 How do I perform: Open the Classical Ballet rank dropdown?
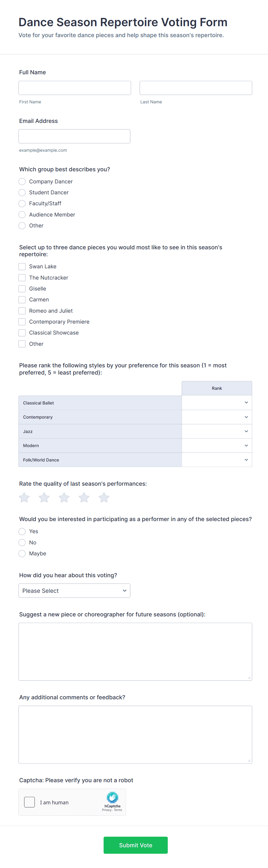click(217, 403)
